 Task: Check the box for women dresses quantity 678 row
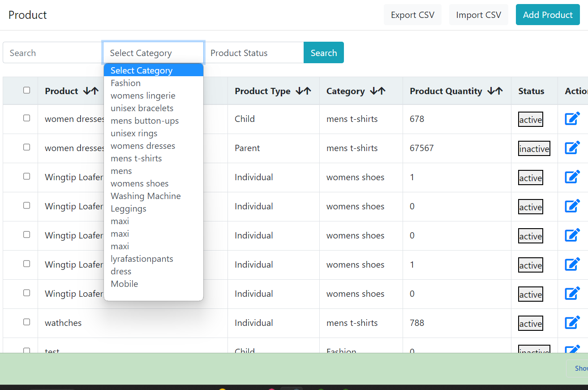(x=26, y=118)
